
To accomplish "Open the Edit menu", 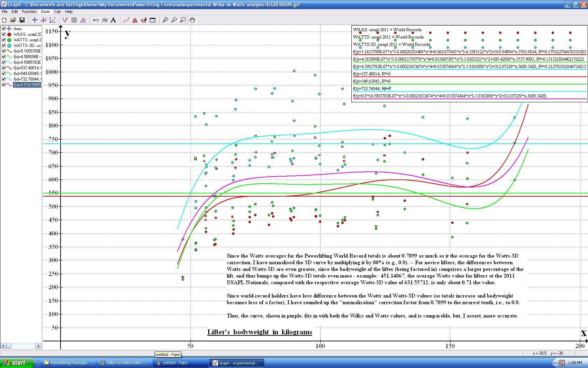I will [15, 12].
